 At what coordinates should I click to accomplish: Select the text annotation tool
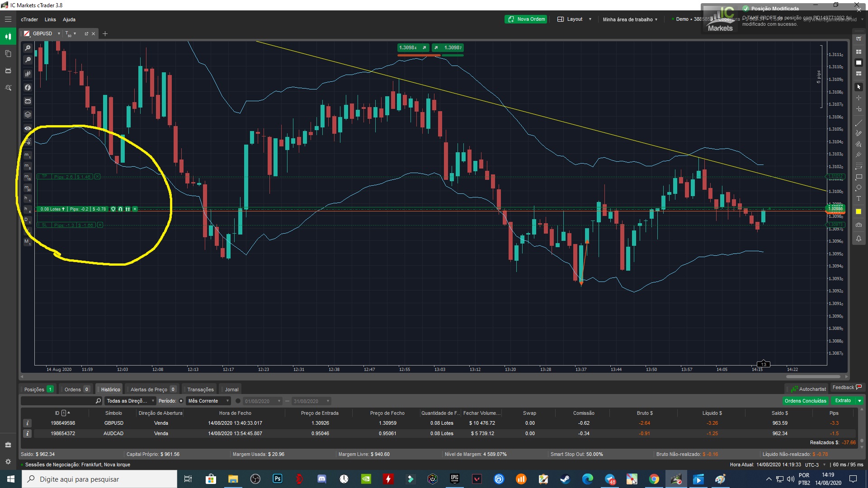[x=859, y=199]
